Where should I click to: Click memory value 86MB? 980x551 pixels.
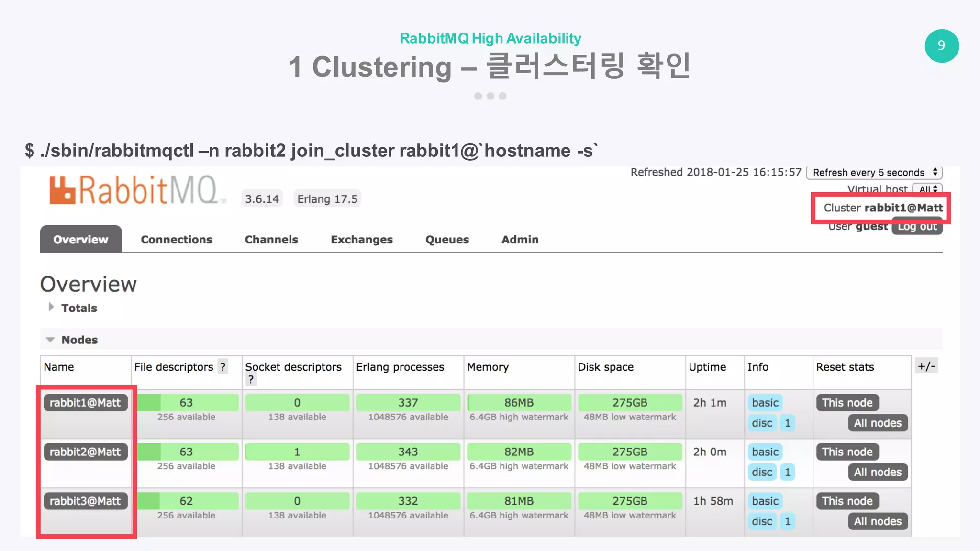(519, 403)
